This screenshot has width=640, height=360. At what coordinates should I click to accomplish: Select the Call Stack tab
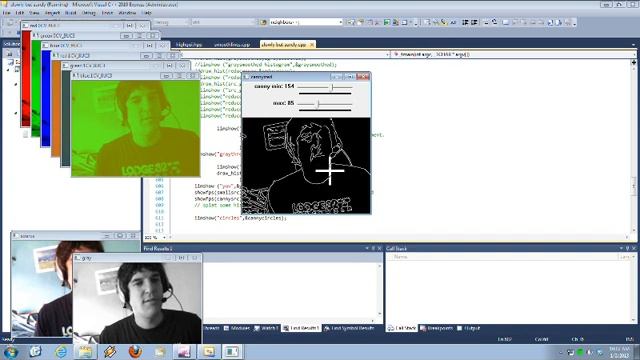tap(402, 328)
